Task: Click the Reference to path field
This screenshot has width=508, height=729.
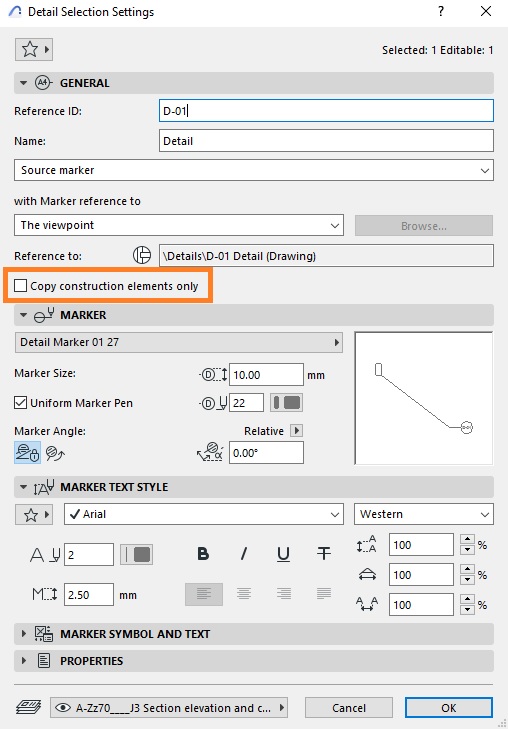Action: coord(326,256)
